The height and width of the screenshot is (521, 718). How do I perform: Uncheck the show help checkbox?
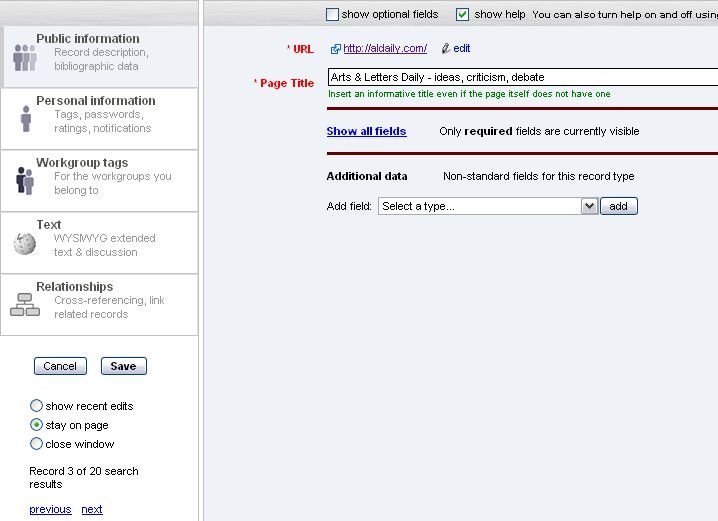tap(463, 15)
